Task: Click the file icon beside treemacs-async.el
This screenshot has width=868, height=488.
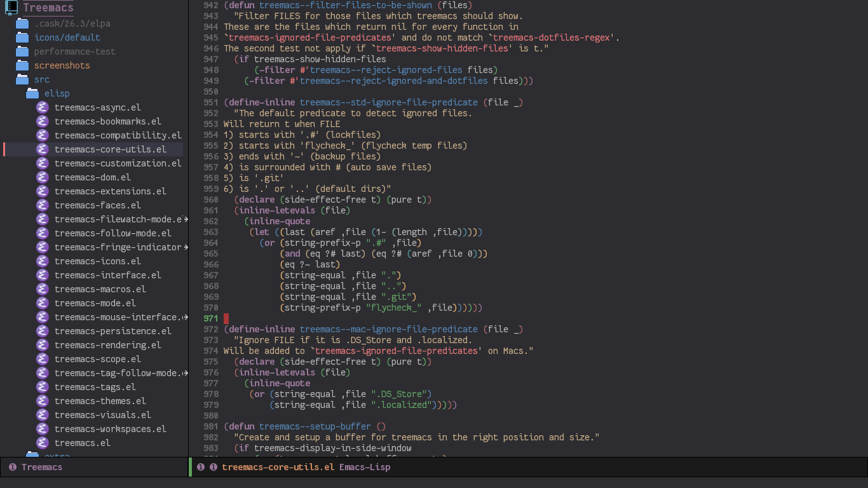Action: tap(42, 107)
